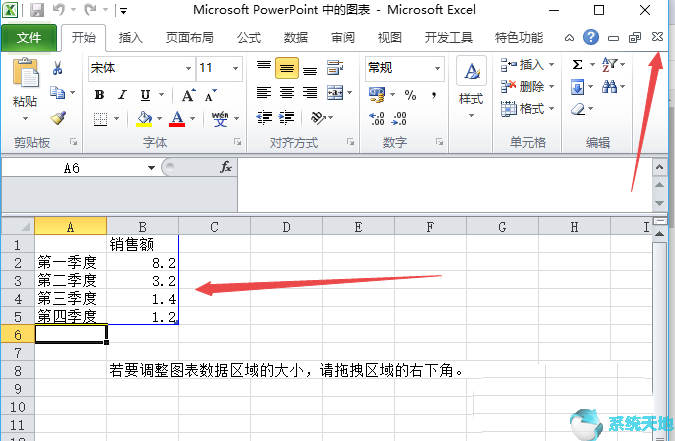The image size is (675, 441).
Task: Click the Fill down icon
Action: tap(577, 87)
